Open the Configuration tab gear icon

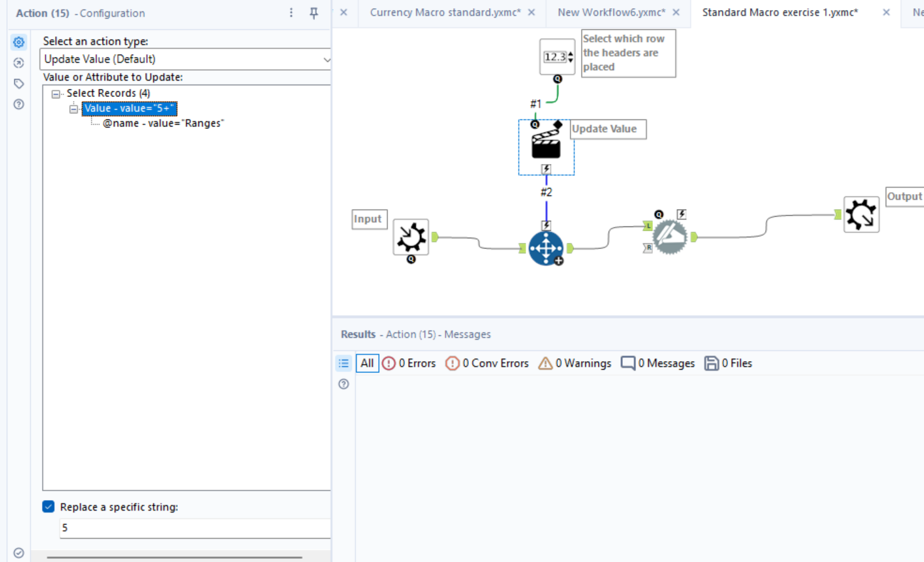tap(19, 43)
